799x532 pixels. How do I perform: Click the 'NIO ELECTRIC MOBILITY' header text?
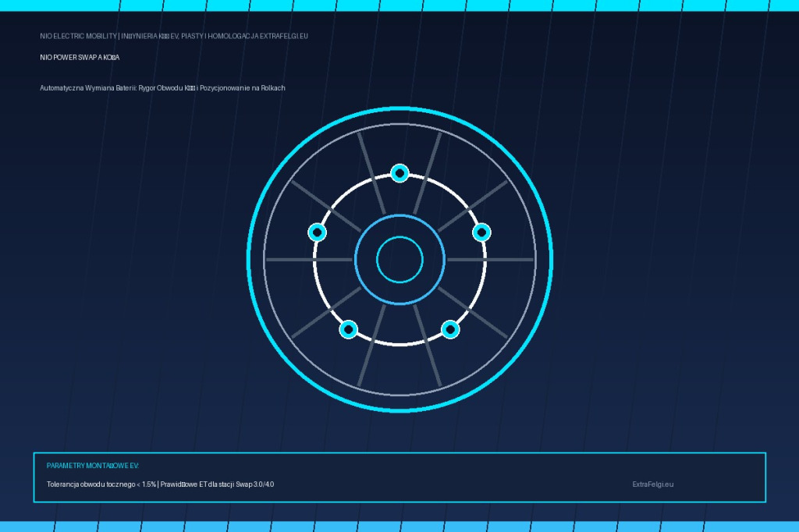click(79, 36)
